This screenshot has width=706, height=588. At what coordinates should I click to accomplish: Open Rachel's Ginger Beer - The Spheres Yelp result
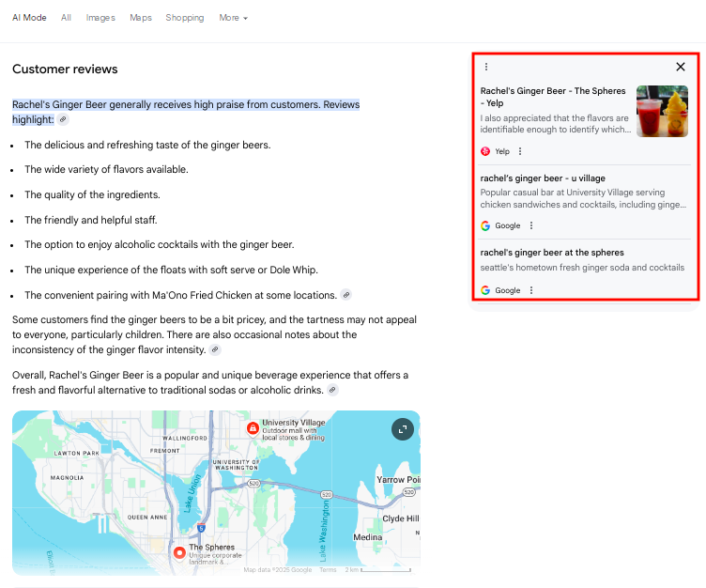tap(552, 97)
